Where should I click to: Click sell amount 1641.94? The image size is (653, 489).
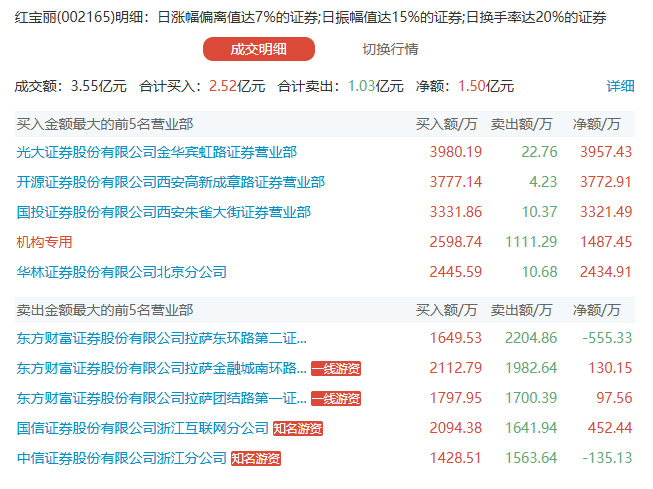point(531,428)
